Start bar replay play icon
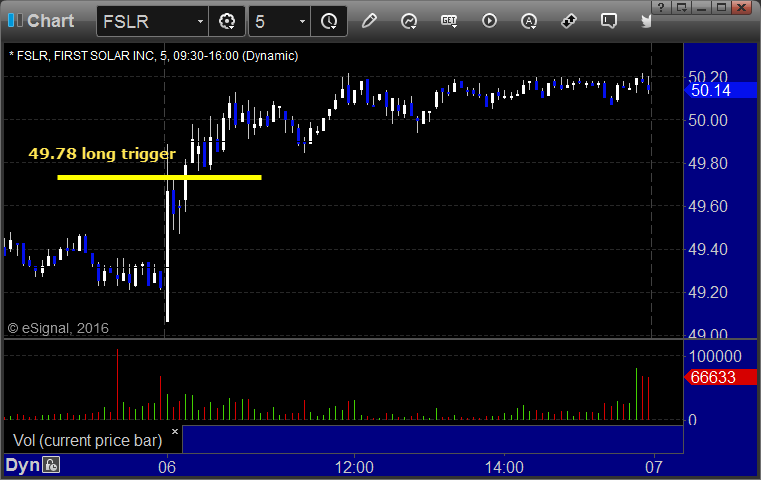Screen dimensions: 761x480 (x=489, y=21)
